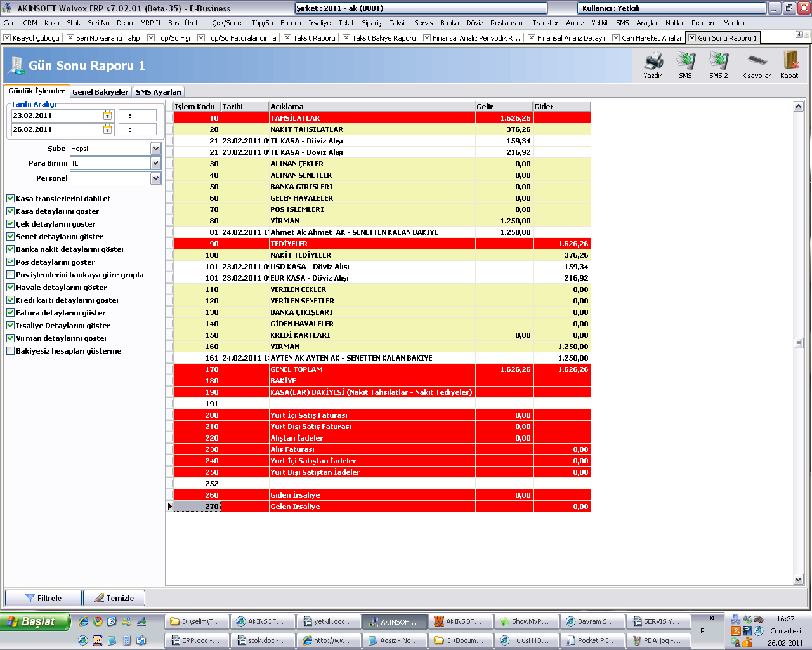Toggle Çek detaylarını göster checkbox
This screenshot has height=650, width=812.
click(x=10, y=224)
